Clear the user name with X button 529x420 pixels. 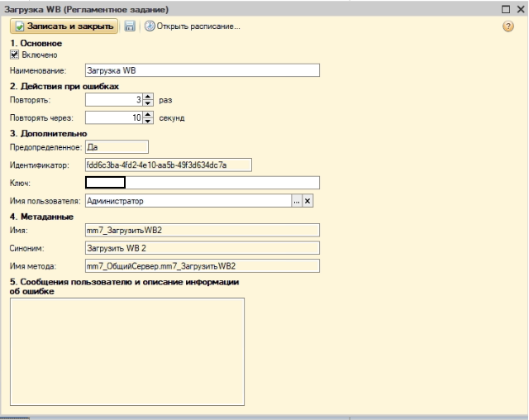307,201
